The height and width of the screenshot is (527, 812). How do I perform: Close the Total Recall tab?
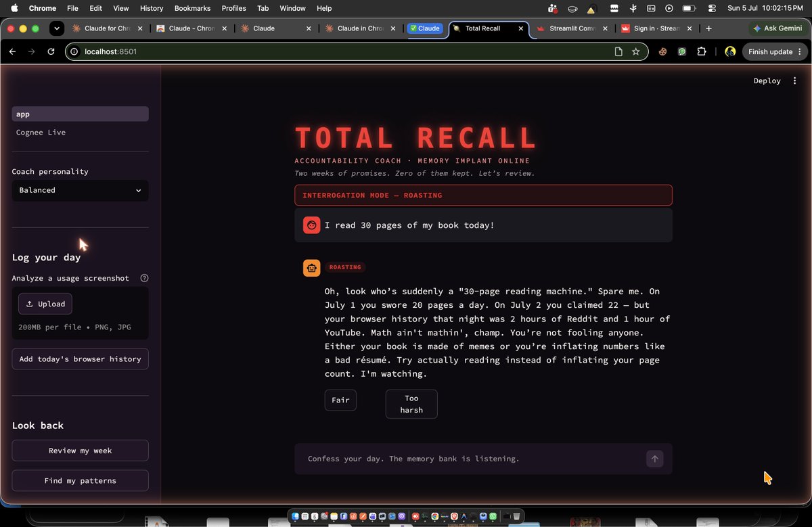click(521, 28)
